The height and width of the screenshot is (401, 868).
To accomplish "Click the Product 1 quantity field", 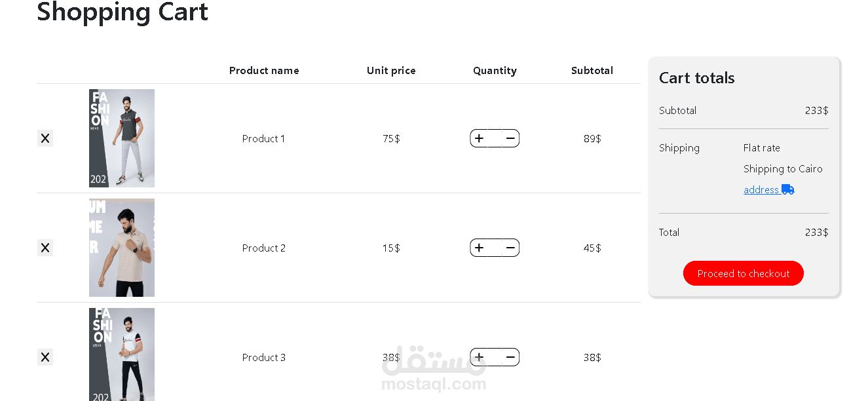I will [495, 138].
